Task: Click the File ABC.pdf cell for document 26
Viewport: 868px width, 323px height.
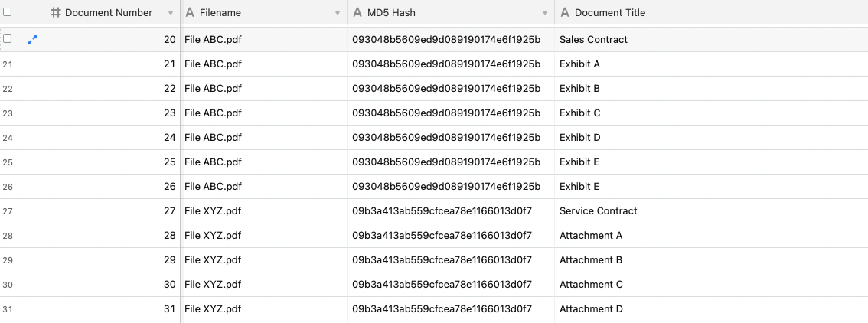Action: 264,187
